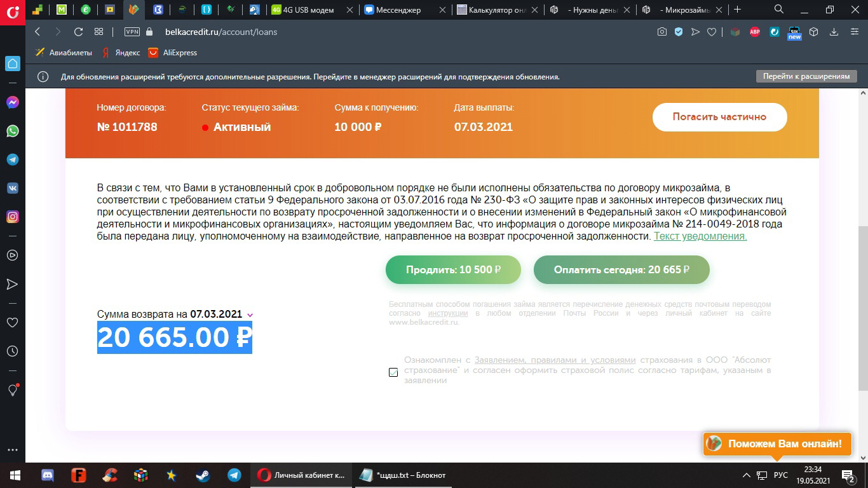Click the snapshot camera icon in address bar
The width and height of the screenshot is (868, 488).
662,32
